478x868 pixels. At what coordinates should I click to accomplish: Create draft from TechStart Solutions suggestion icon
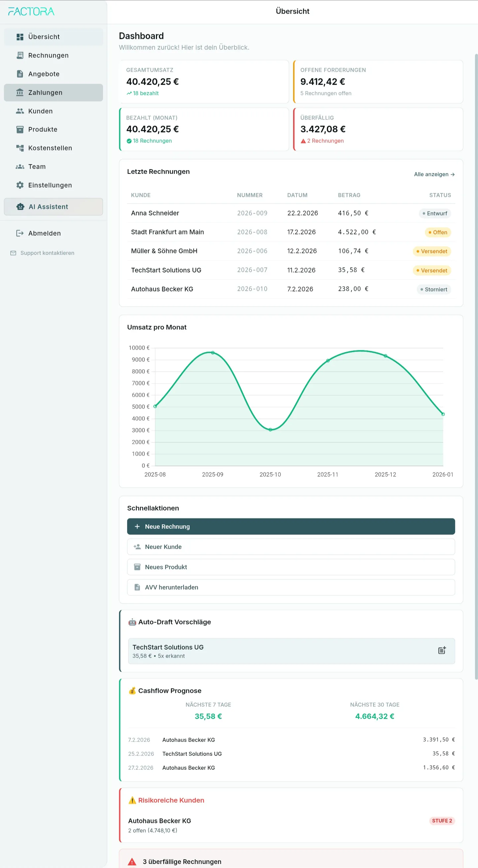[x=442, y=650]
